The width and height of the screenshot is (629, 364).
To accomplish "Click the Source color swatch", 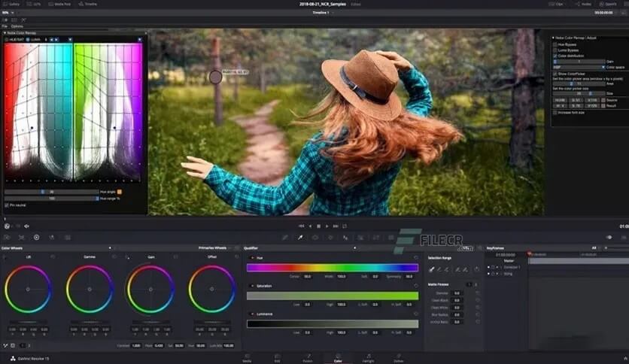I will (603, 100).
